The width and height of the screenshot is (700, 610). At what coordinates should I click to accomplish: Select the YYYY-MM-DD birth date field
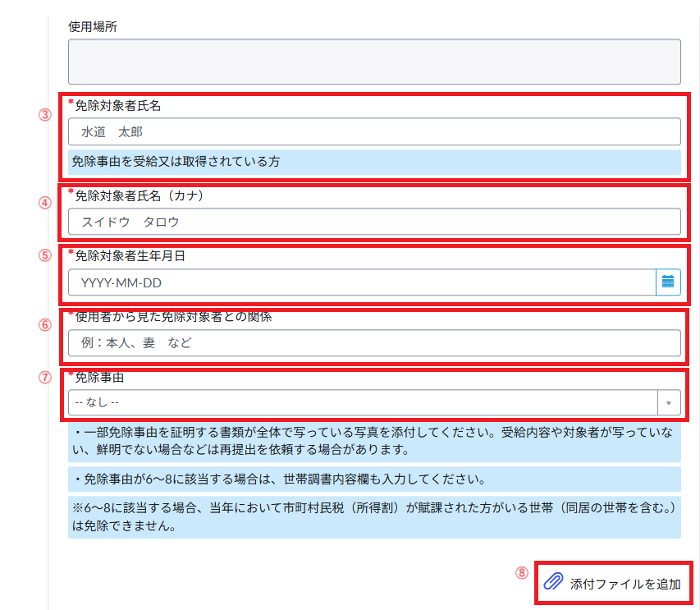[362, 282]
